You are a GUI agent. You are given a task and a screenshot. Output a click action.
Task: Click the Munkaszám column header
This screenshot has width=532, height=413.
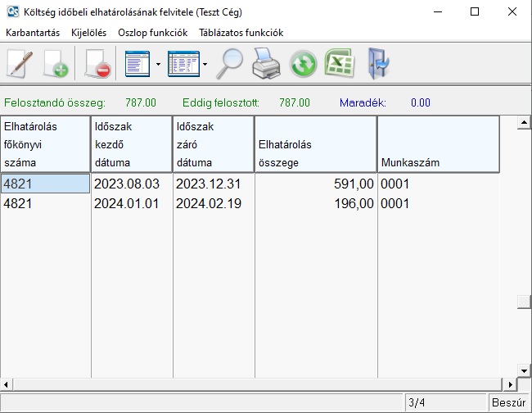(438, 145)
